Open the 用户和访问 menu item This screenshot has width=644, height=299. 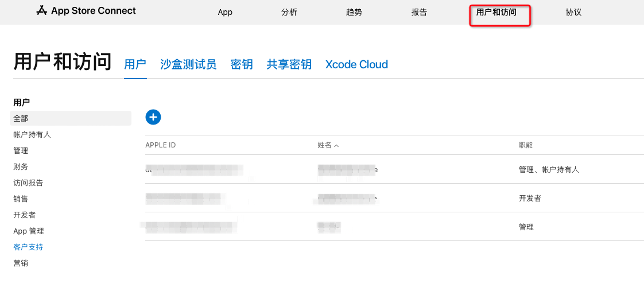click(496, 12)
